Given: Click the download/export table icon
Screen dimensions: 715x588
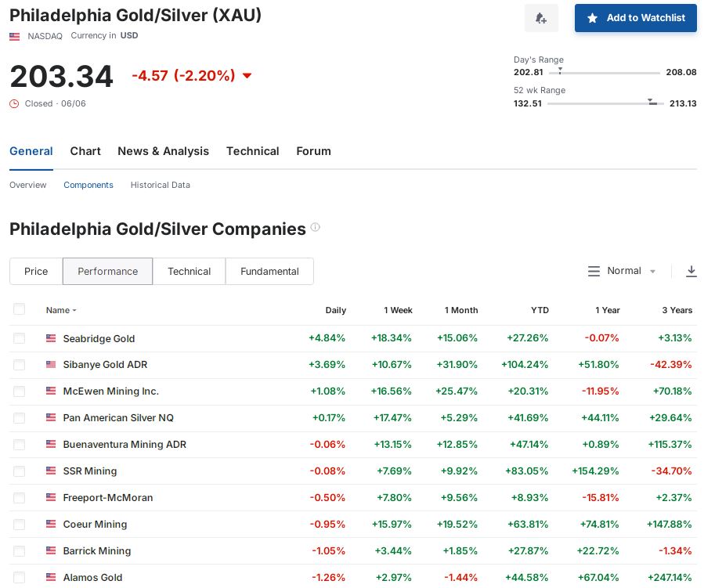Looking at the screenshot, I should point(691,271).
